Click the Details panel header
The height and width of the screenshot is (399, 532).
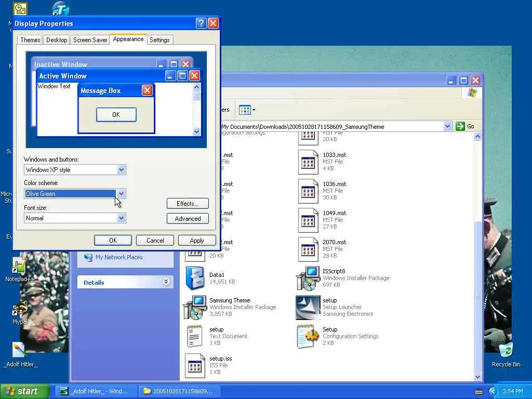[x=125, y=282]
